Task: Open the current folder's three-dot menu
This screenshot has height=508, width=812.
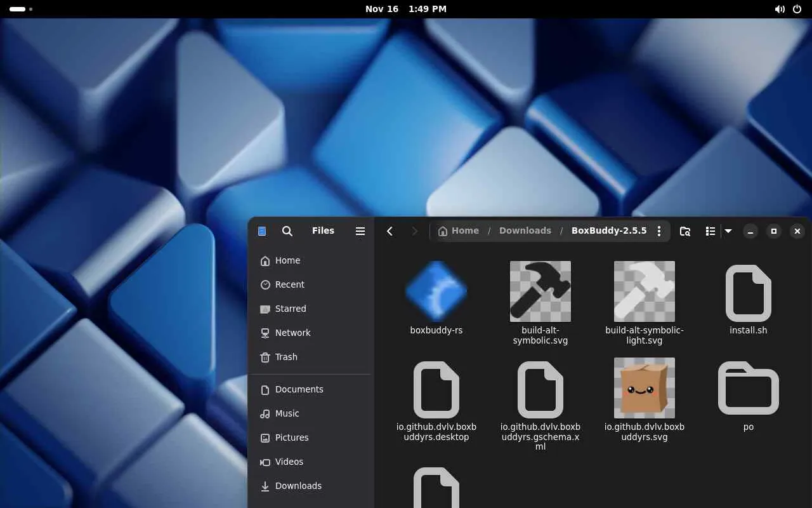Action: pyautogui.click(x=659, y=231)
